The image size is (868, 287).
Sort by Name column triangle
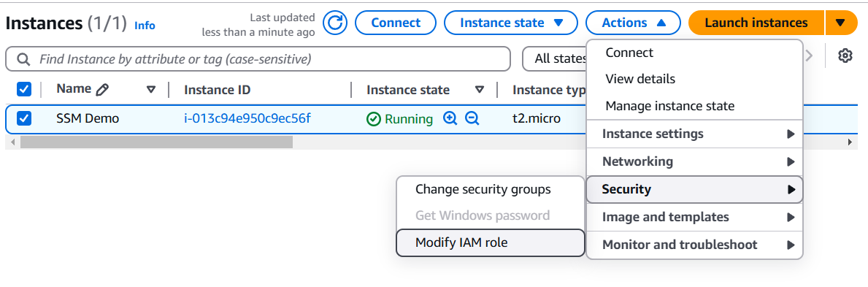150,89
